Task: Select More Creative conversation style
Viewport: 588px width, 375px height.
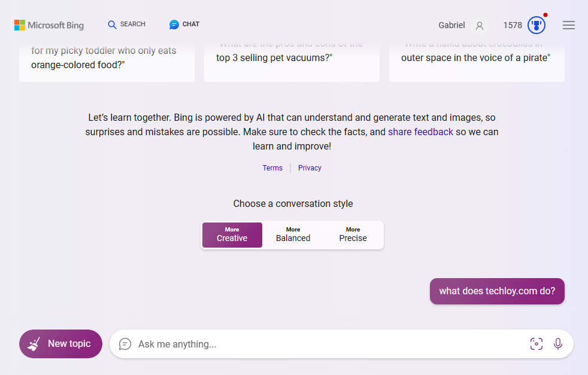Action: (x=232, y=234)
